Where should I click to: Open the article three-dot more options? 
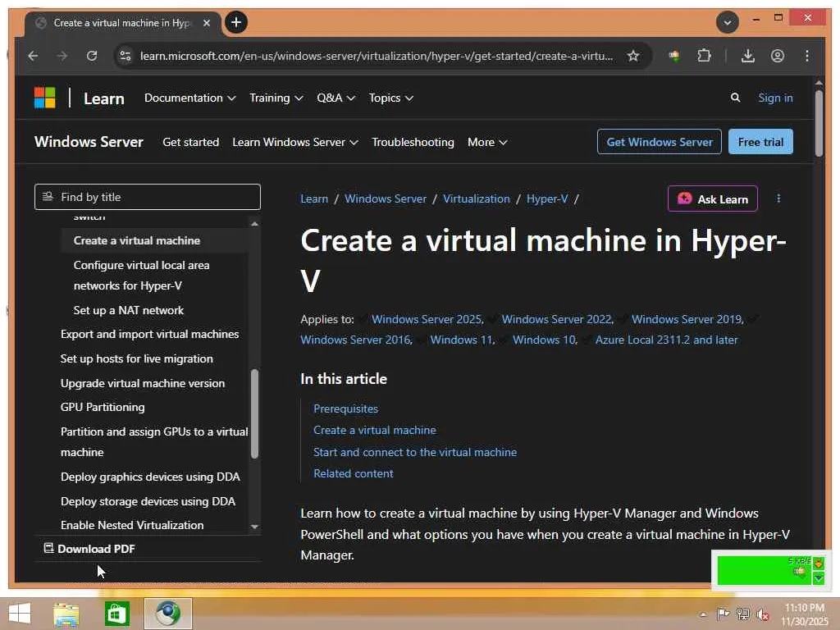778,199
